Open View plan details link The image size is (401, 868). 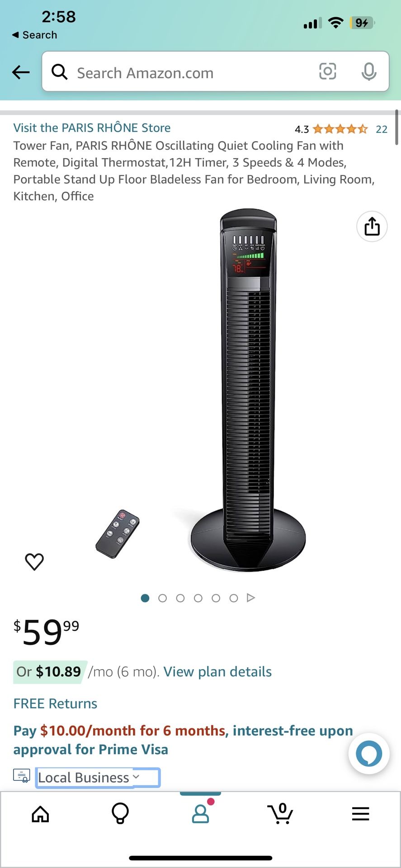point(217,672)
